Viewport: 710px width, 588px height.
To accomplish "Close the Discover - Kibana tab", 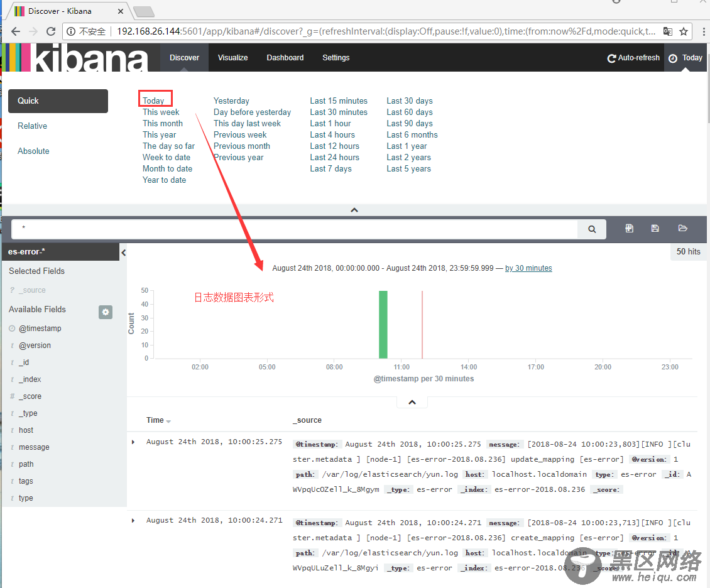I will click(121, 11).
